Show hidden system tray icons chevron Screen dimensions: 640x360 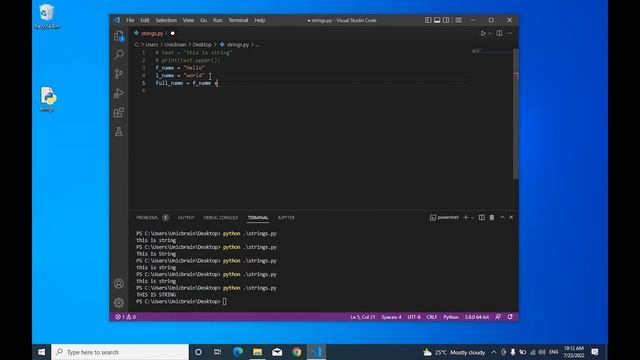tap(494, 352)
